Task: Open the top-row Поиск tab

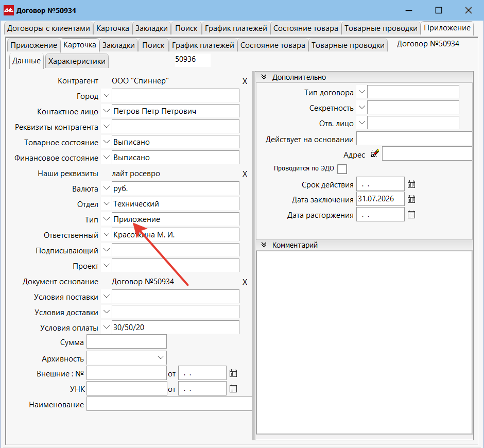Action: click(x=186, y=28)
